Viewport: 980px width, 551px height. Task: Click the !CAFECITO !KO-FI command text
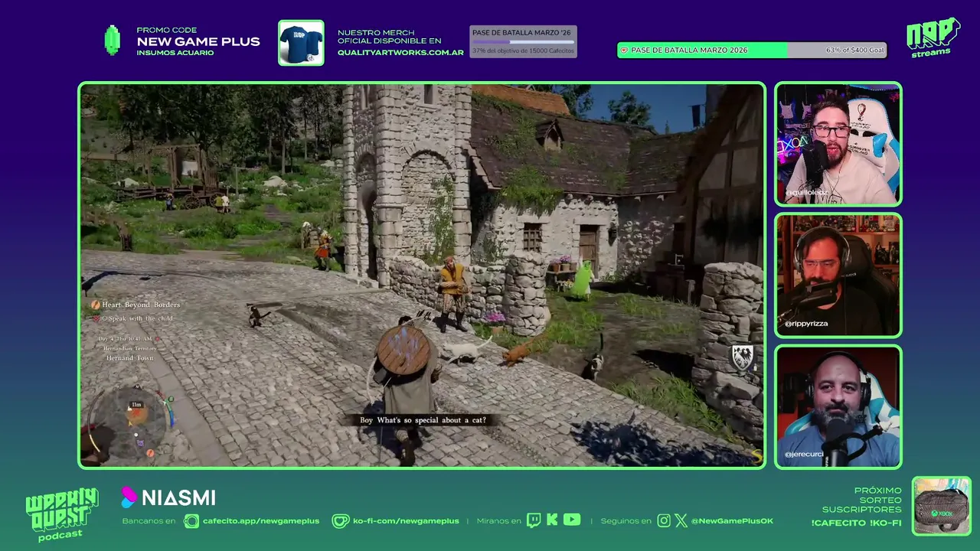point(856,523)
